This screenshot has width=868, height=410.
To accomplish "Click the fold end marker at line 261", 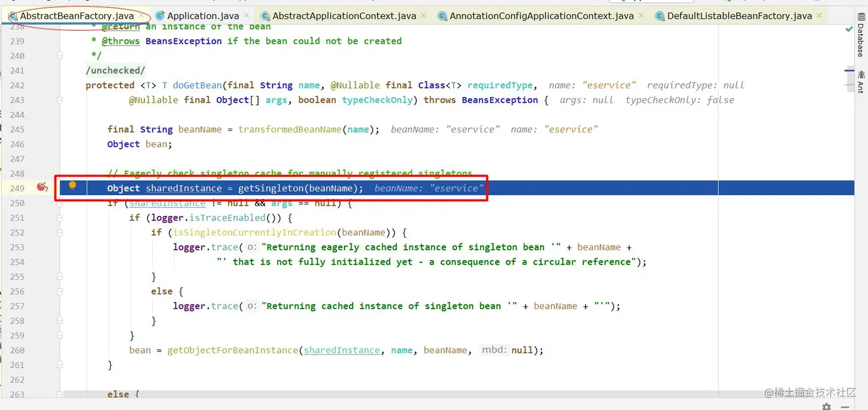I will pos(59,365).
